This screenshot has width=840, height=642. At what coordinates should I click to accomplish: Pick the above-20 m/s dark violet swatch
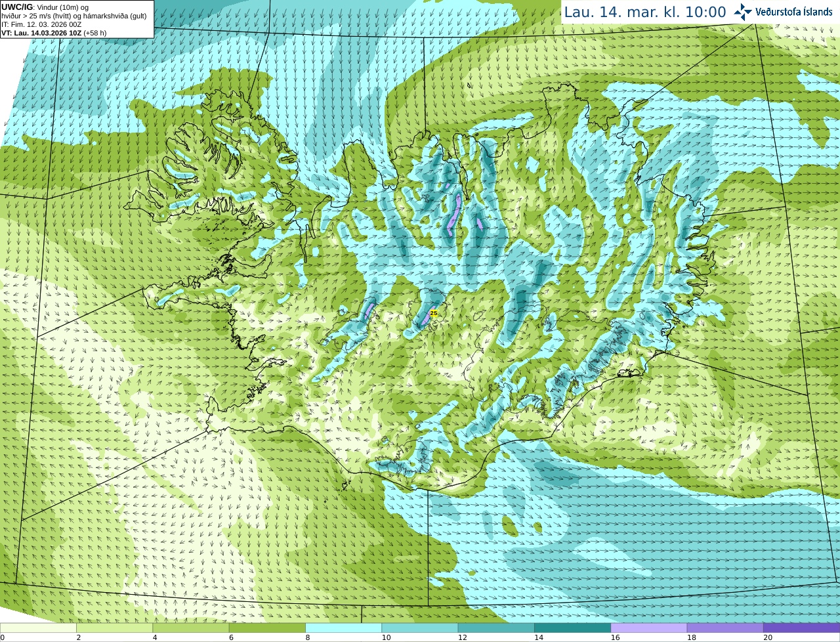[x=801, y=628]
